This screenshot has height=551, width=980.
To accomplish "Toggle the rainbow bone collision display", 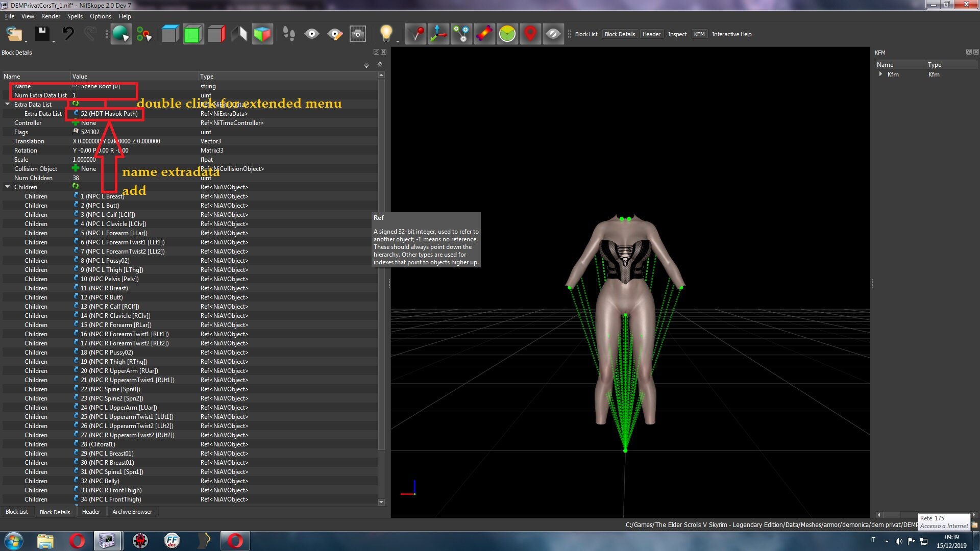I will pyautogui.click(x=484, y=34).
